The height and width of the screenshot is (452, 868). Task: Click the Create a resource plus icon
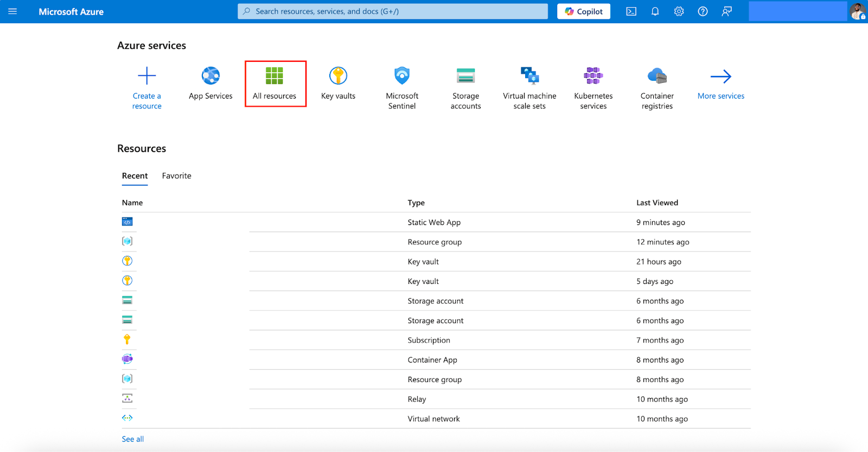point(147,76)
